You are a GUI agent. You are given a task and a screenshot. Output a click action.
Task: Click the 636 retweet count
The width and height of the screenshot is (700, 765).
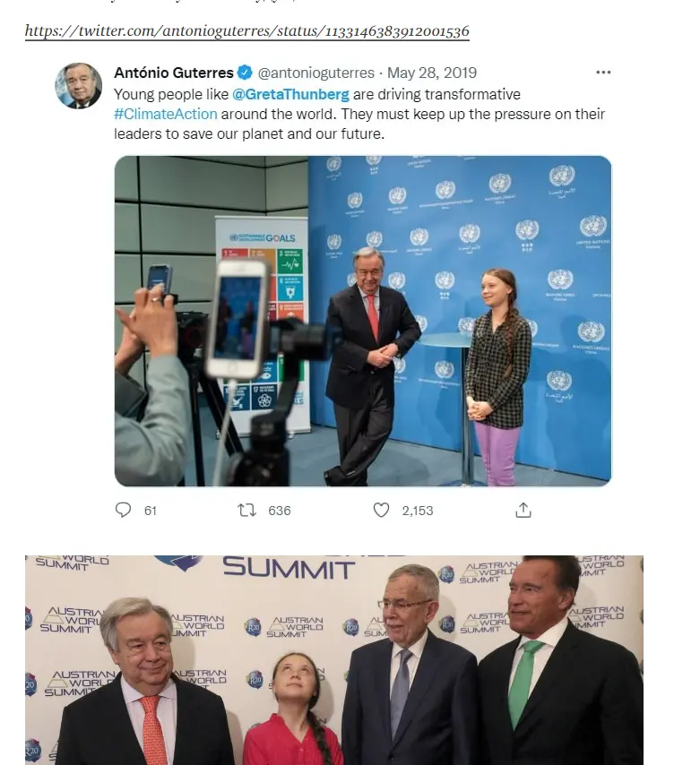280,511
